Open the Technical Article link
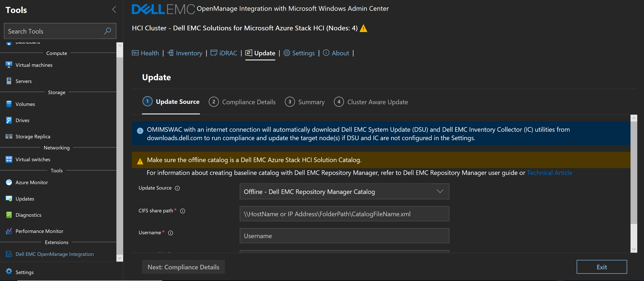The height and width of the screenshot is (281, 644). [549, 173]
